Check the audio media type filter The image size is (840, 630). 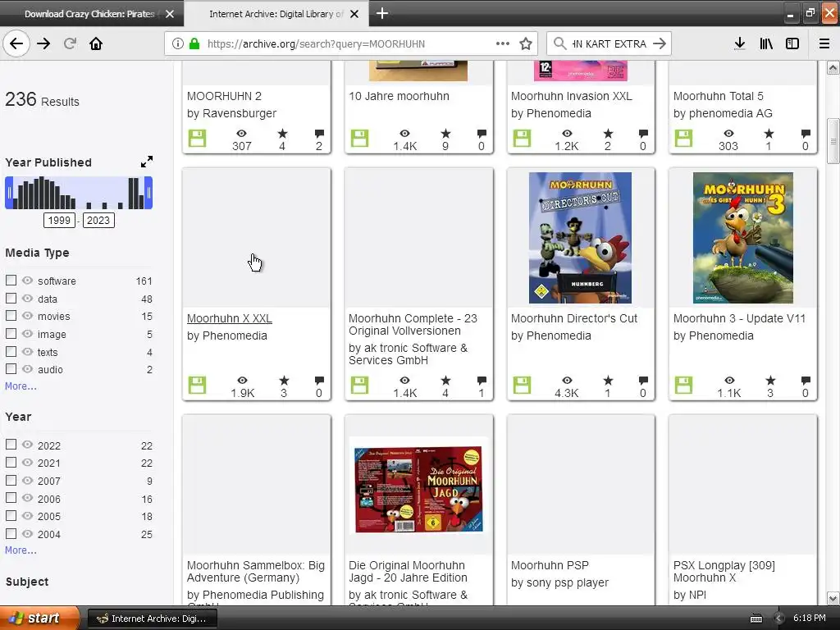11,368
